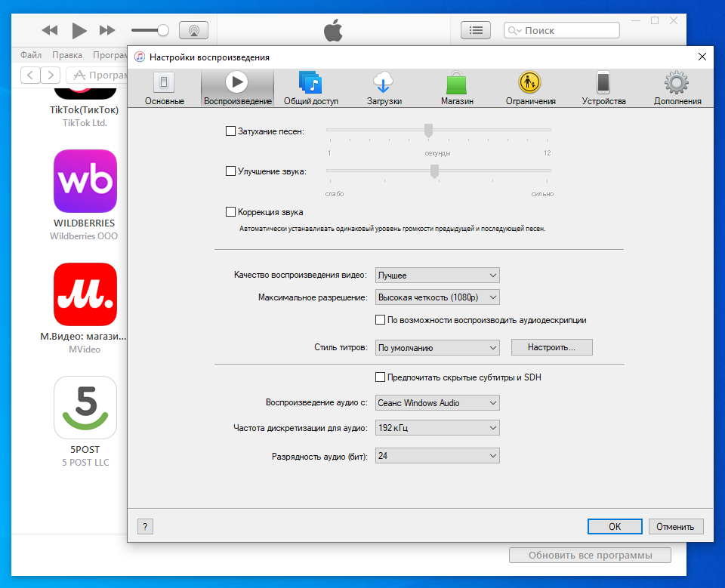Open the 5POST app icon

click(85, 408)
